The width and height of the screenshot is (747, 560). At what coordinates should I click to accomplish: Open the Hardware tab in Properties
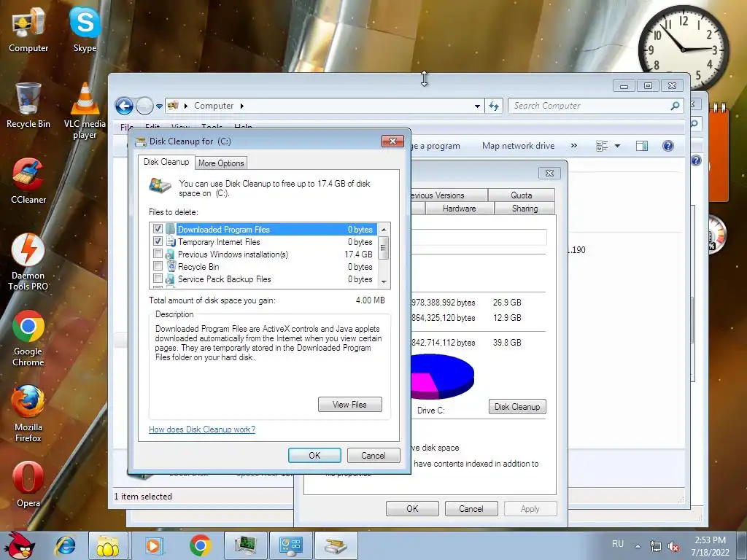tap(460, 209)
